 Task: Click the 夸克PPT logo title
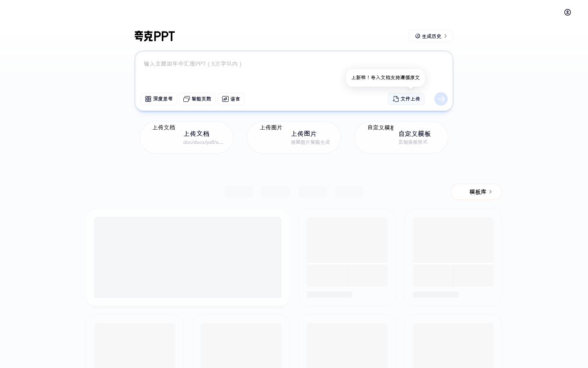click(155, 36)
